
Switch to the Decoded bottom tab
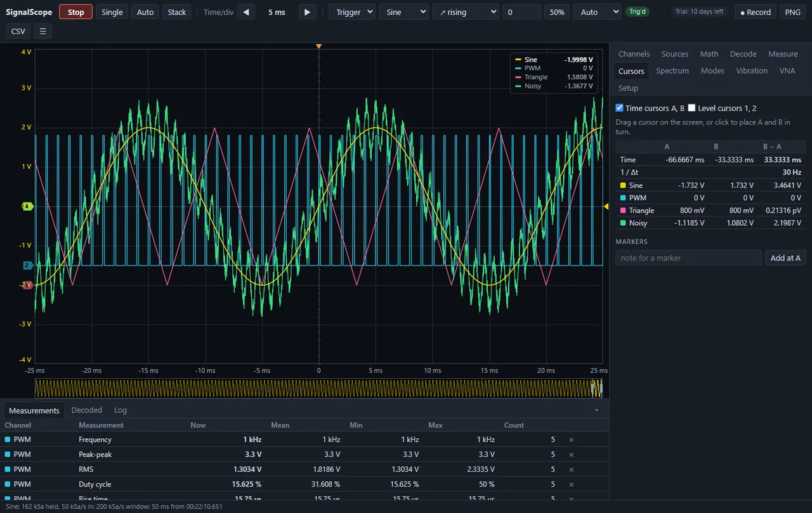pos(87,410)
